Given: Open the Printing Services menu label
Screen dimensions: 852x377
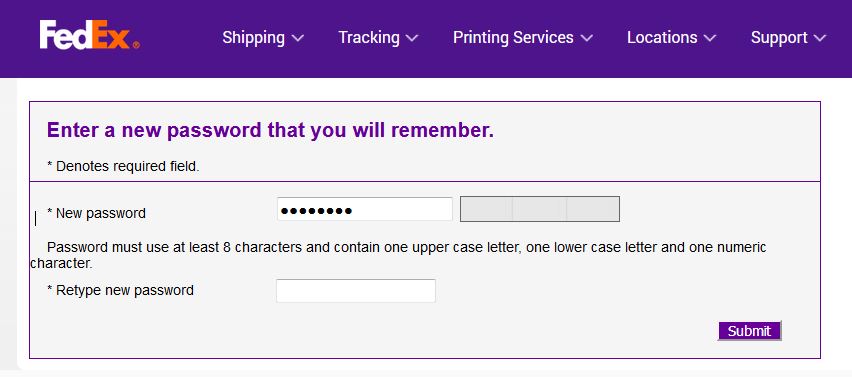Looking at the screenshot, I should pos(513,37).
